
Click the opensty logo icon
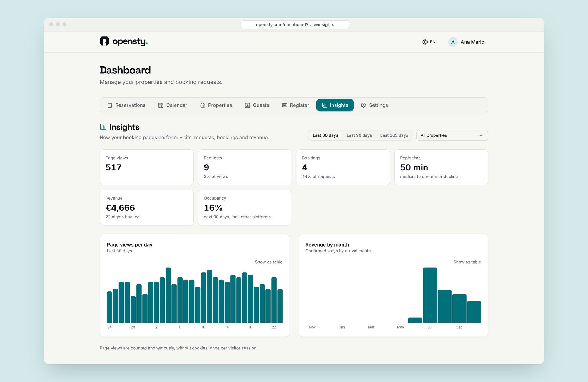coord(104,41)
